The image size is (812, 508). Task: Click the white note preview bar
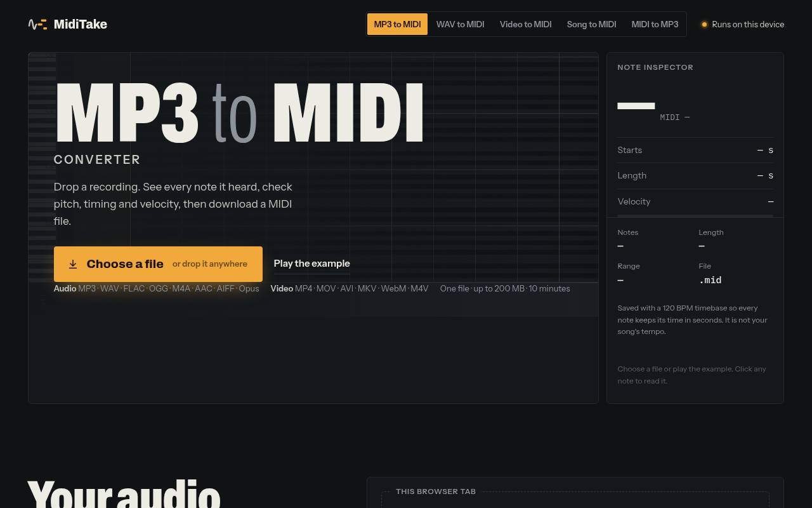tap(636, 105)
